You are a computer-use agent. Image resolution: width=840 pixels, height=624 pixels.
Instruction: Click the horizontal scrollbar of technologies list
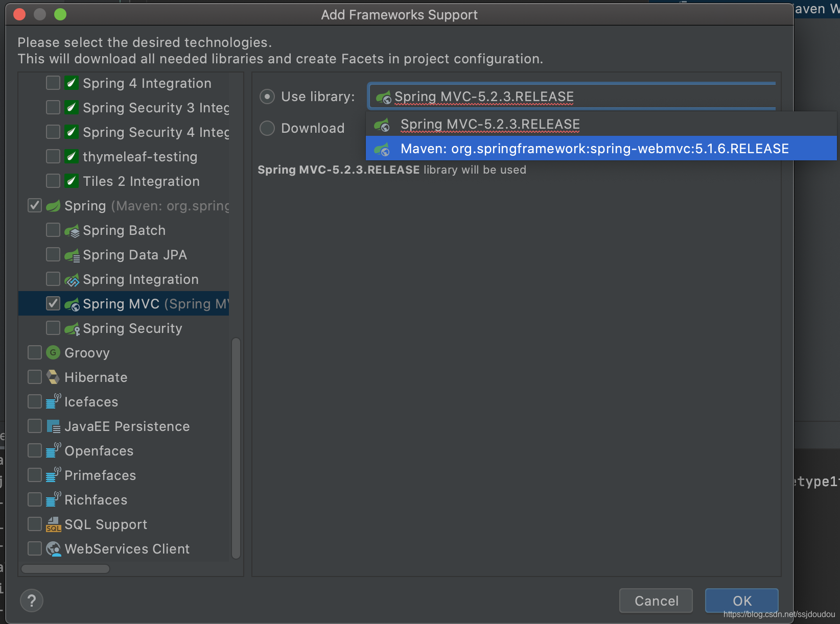pyautogui.click(x=65, y=569)
